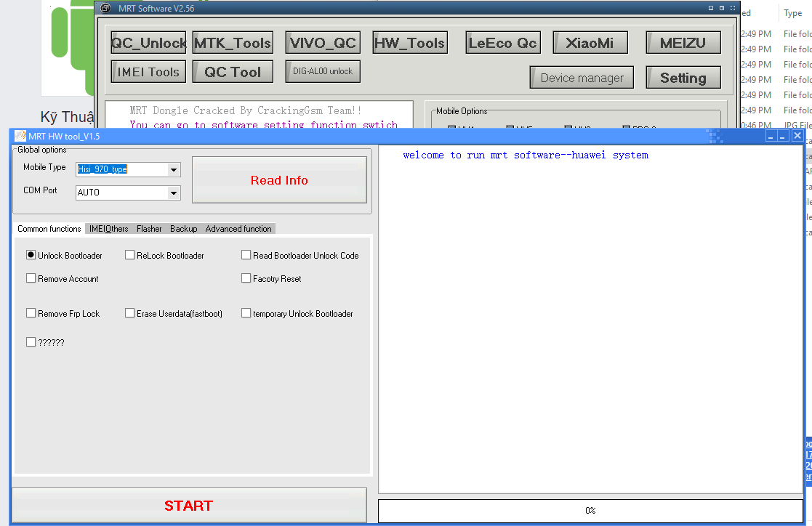Open the COM Port dropdown arrow
812x526 pixels.
point(174,193)
